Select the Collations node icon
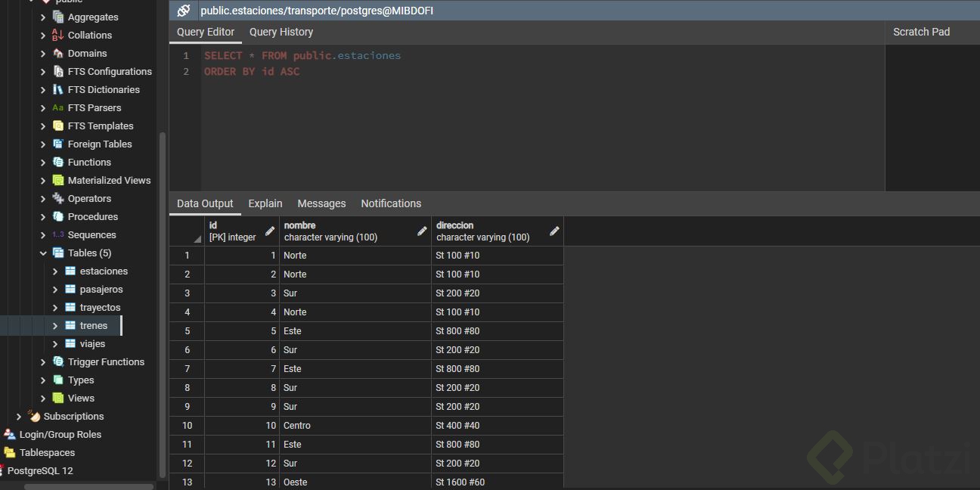This screenshot has height=490, width=980. [58, 35]
